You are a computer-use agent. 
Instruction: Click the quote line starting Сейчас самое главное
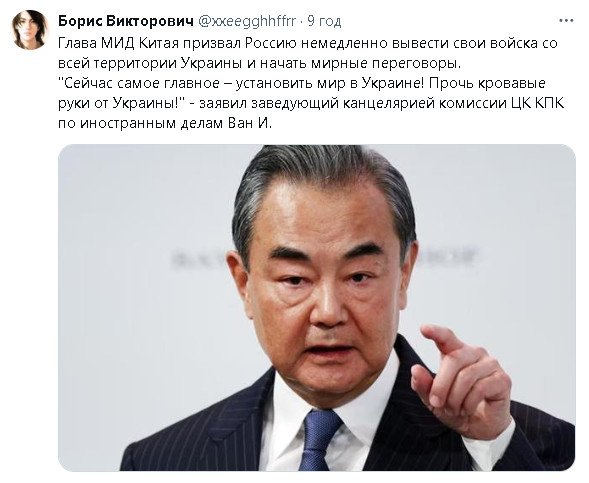pos(302,83)
